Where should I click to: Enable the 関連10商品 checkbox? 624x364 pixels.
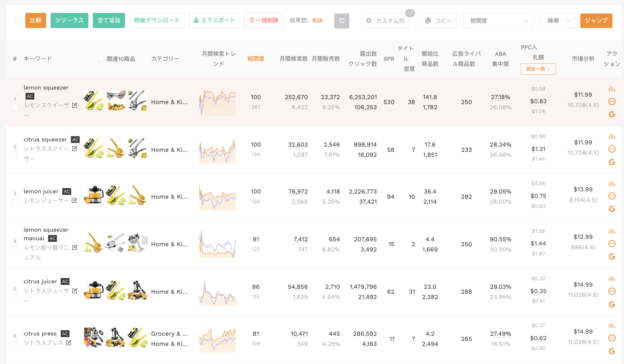101,59
